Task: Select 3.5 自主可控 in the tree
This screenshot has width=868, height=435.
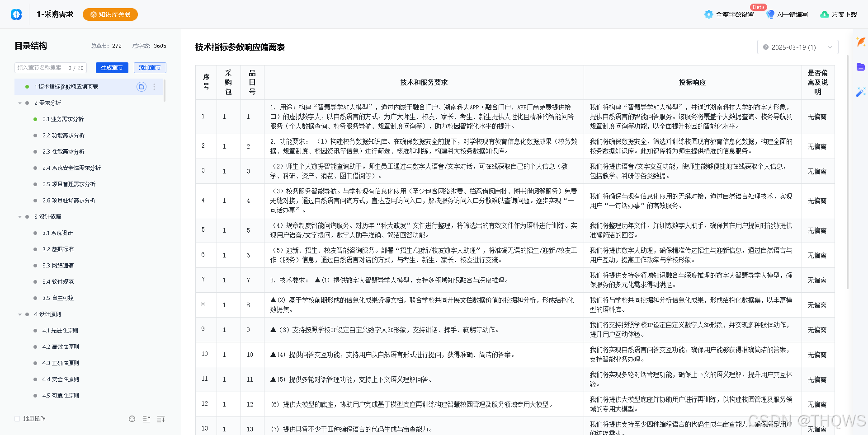Action: pyautogui.click(x=58, y=298)
